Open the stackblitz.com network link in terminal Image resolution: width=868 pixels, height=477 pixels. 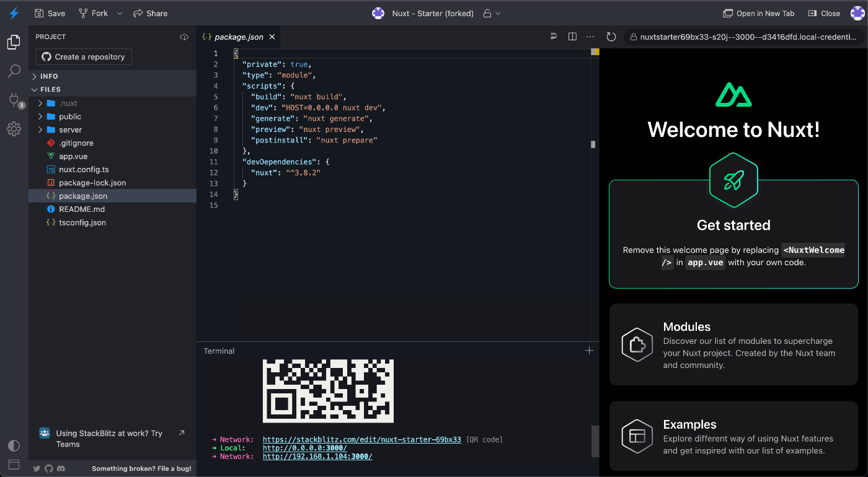coord(362,440)
